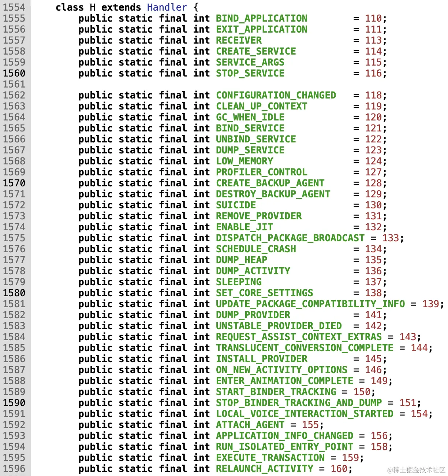Image resolution: width=448 pixels, height=476 pixels.
Task: Click DUMP_HEAP constant name
Action: [x=242, y=260]
